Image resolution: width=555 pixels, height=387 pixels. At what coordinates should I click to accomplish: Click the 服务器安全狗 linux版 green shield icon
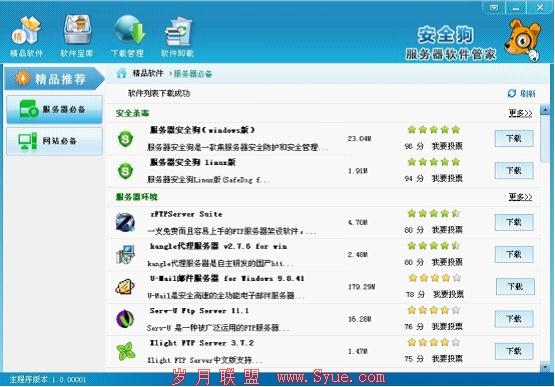[x=125, y=171]
